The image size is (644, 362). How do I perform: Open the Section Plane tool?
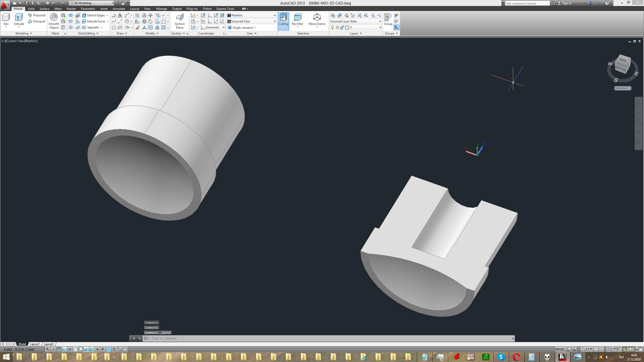[180, 21]
